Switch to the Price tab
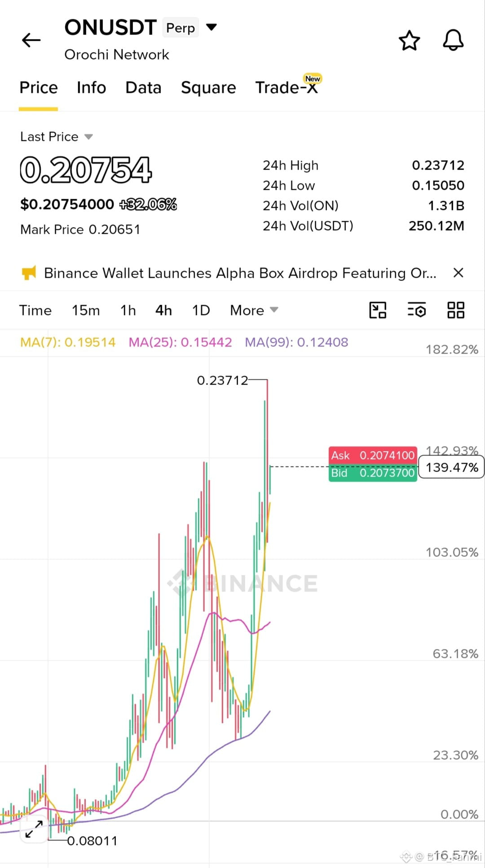 tap(39, 88)
